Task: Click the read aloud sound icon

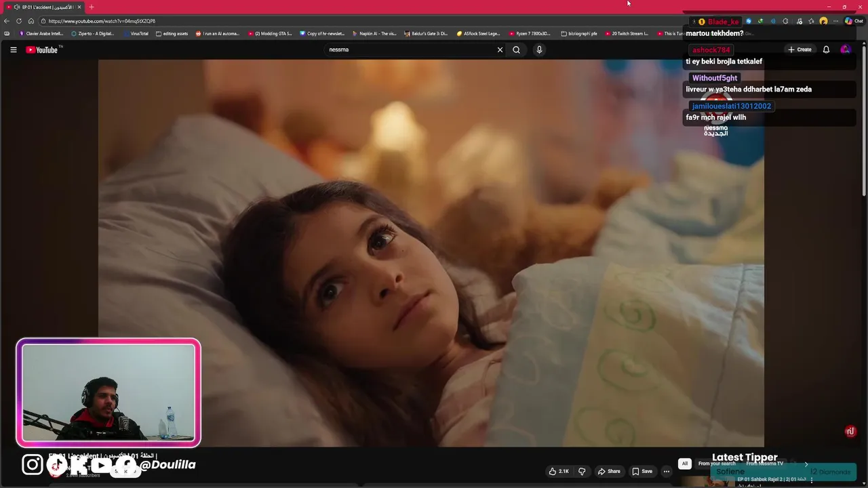Action: point(772,21)
